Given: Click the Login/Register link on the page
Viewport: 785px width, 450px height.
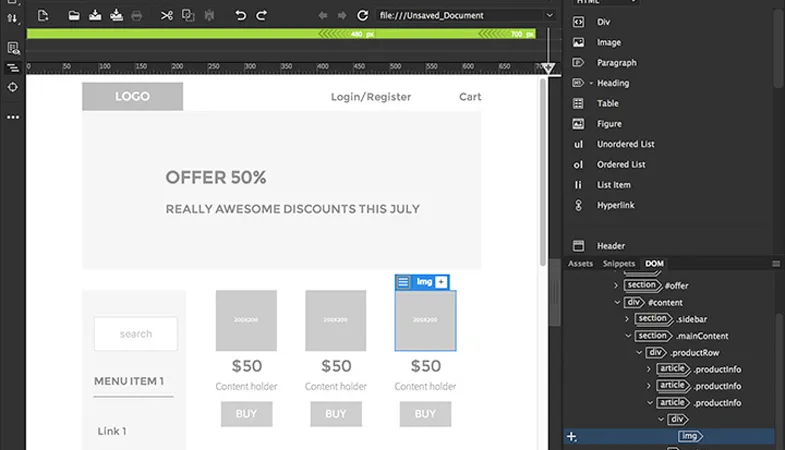Looking at the screenshot, I should [x=371, y=97].
